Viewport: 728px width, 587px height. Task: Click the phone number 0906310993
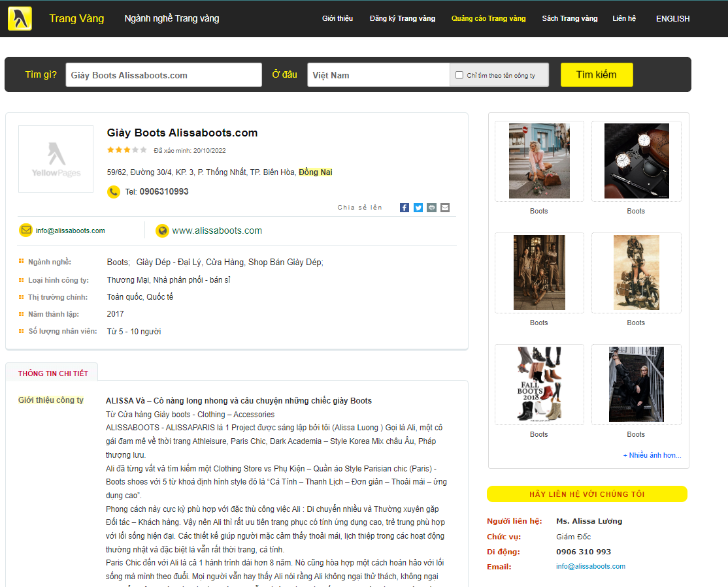click(164, 192)
